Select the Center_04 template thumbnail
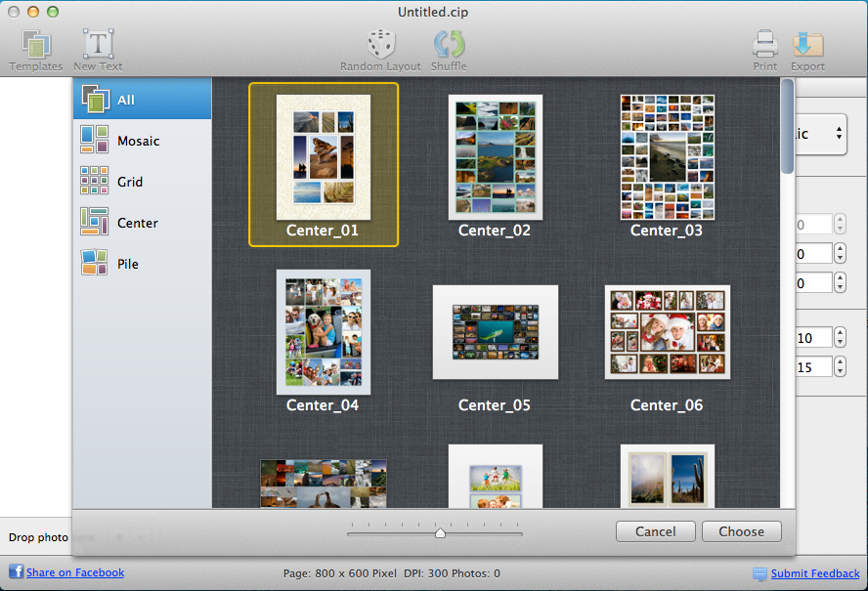This screenshot has width=868, height=591. pos(324,332)
